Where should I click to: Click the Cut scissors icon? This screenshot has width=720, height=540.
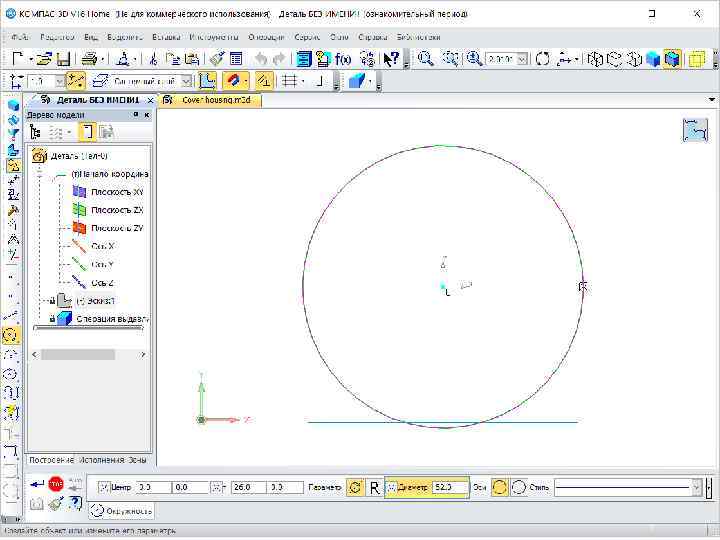[x=154, y=59]
